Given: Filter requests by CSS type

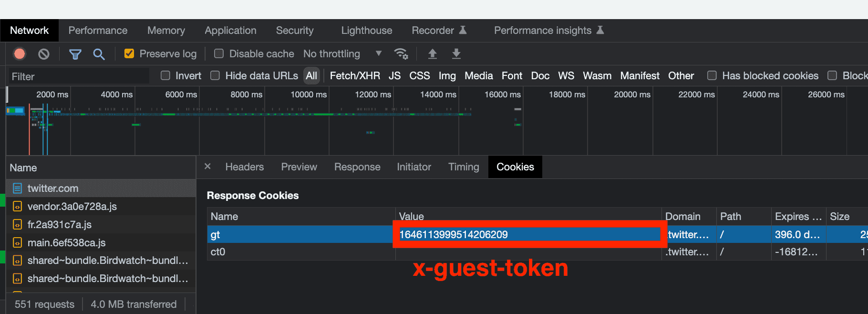Looking at the screenshot, I should click(x=419, y=76).
